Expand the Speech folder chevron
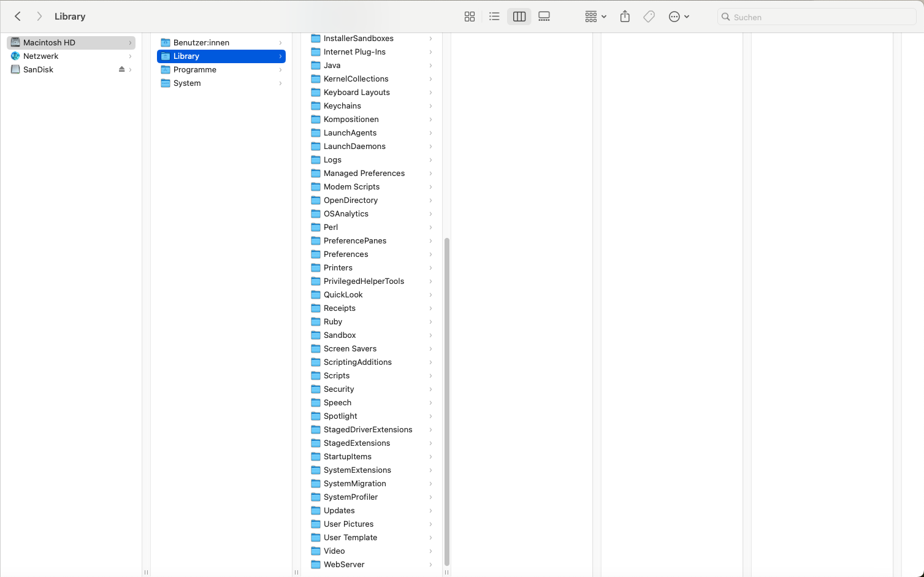 430,402
